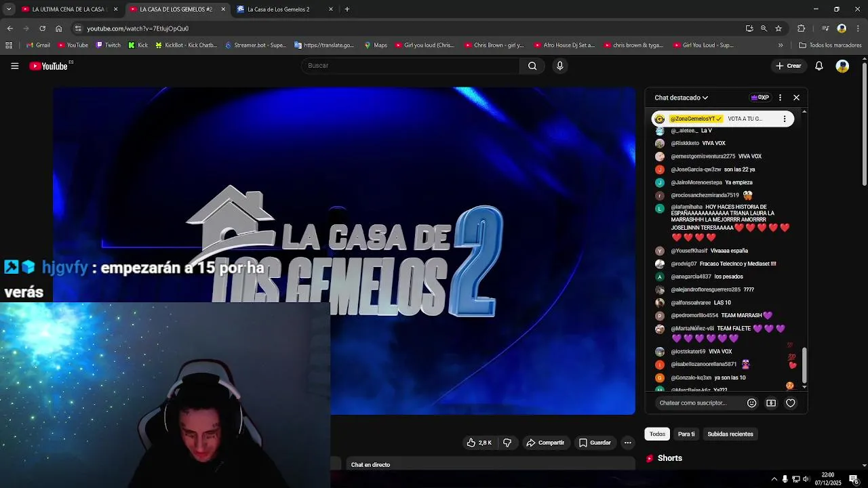This screenshot has width=868, height=488.
Task: Open Todos los marcadores folder
Action: (x=830, y=45)
